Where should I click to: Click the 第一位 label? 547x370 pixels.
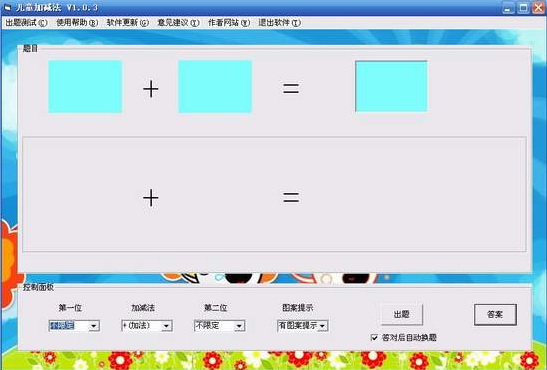point(70,308)
